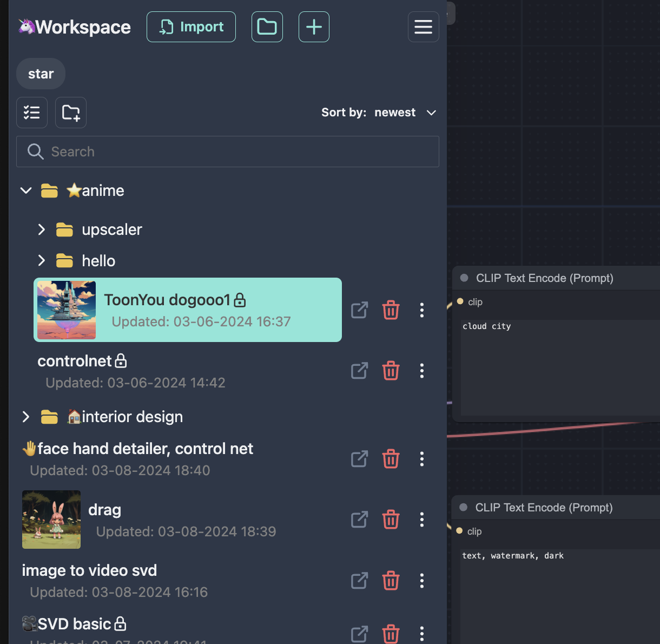The height and width of the screenshot is (644, 660).
Task: Toggle the lock on ToonYou dogooo1
Action: pyautogui.click(x=240, y=299)
